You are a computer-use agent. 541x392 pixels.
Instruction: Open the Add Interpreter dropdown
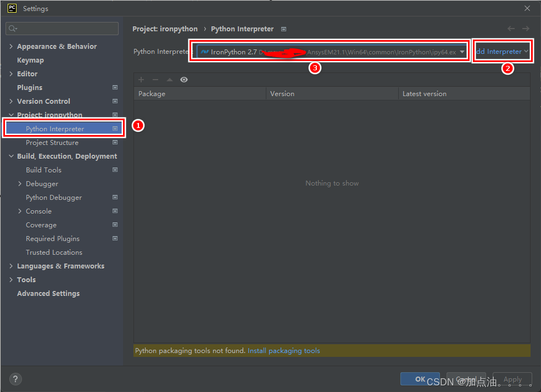pos(503,52)
